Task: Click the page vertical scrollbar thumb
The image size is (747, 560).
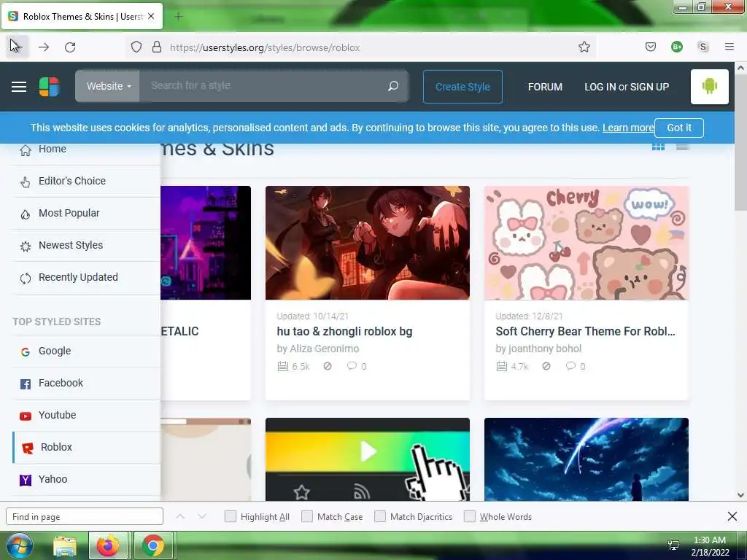Action: click(741, 143)
